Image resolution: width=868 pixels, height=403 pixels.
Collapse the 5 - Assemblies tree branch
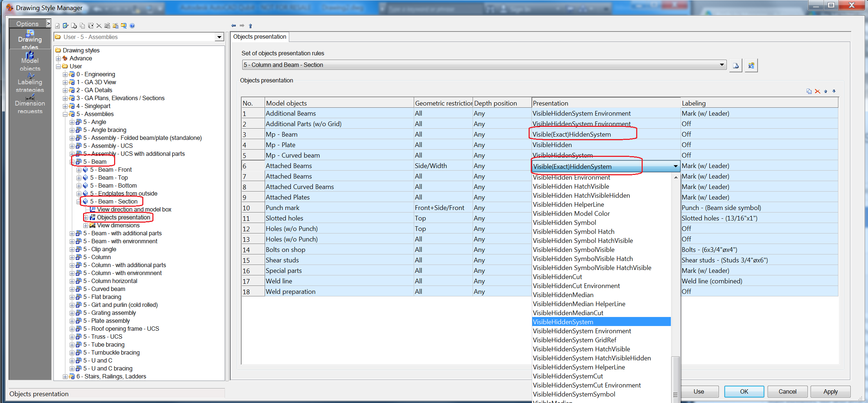pyautogui.click(x=65, y=114)
